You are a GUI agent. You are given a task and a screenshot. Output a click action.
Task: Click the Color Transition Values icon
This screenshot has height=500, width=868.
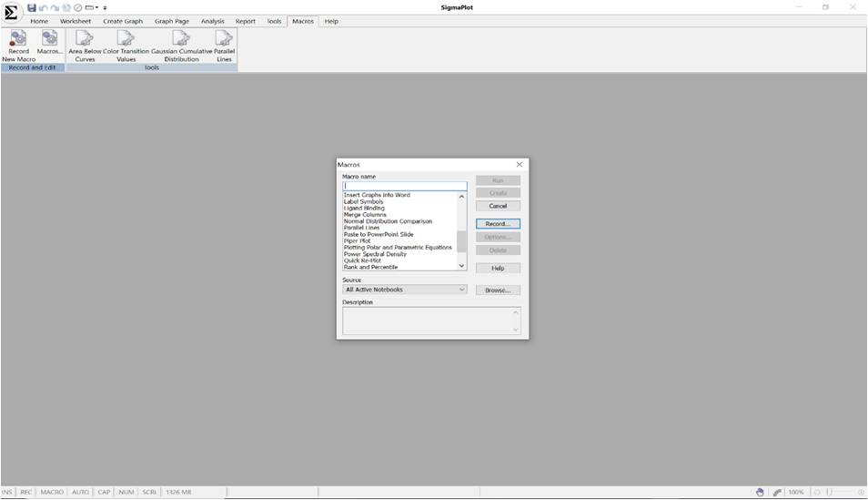click(126, 39)
